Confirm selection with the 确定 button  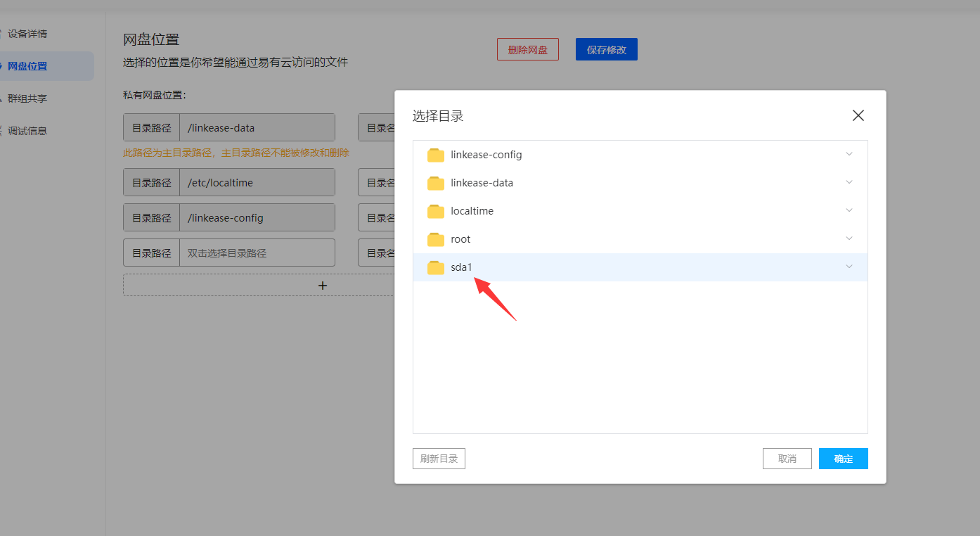tap(843, 458)
